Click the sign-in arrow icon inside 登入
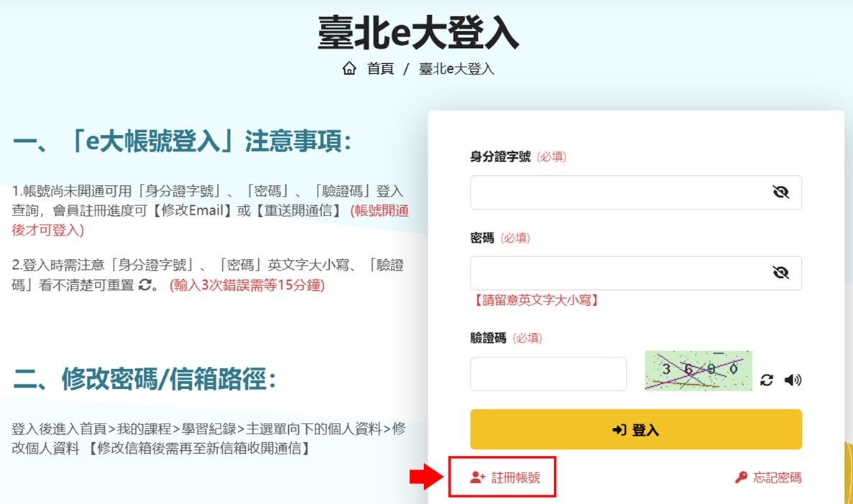The width and height of the screenshot is (853, 504). tap(619, 429)
